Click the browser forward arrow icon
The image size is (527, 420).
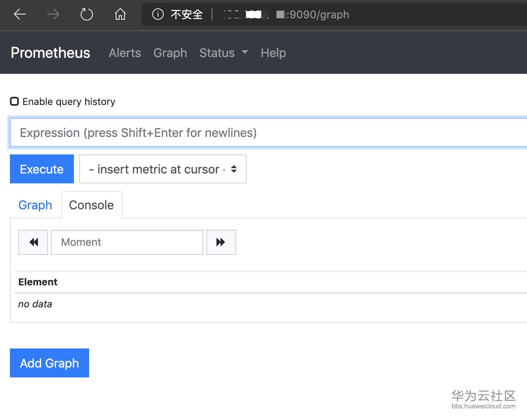(x=53, y=14)
